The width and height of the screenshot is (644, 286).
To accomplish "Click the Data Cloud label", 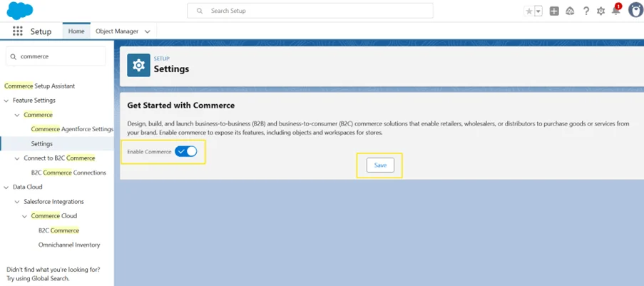I will pyautogui.click(x=28, y=187).
